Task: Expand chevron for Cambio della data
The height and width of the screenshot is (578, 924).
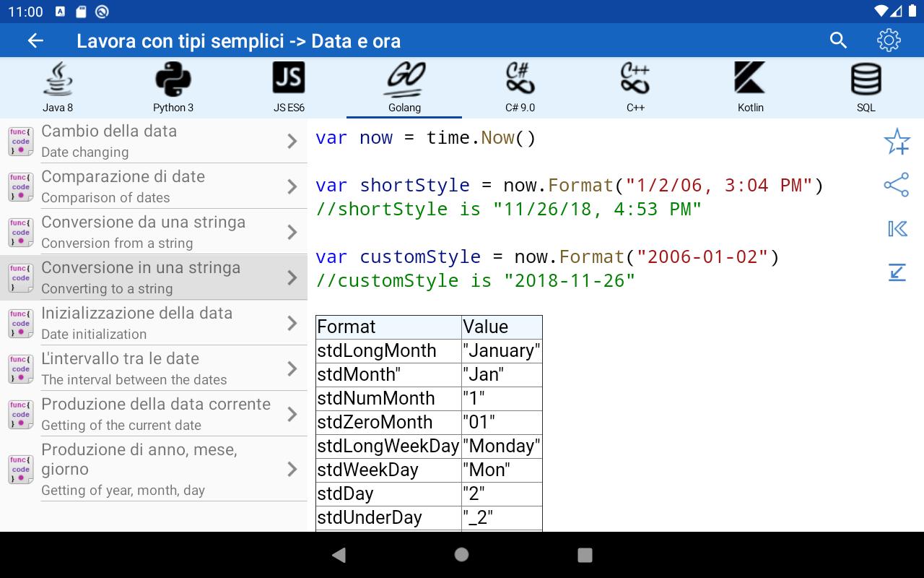Action: coord(292,141)
